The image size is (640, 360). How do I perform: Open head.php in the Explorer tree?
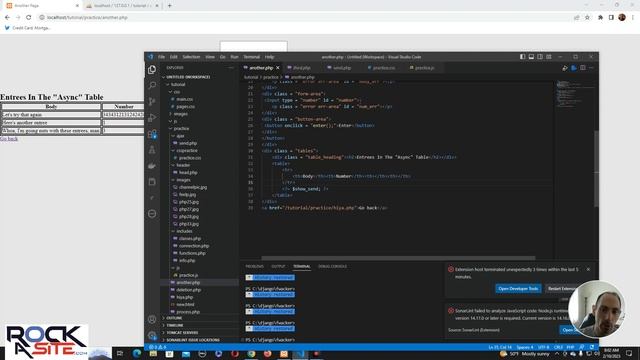188,173
